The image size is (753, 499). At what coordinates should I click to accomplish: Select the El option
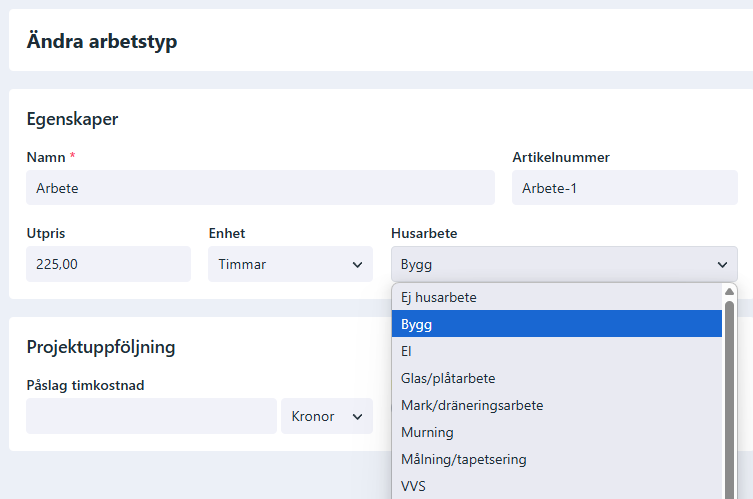(557, 351)
